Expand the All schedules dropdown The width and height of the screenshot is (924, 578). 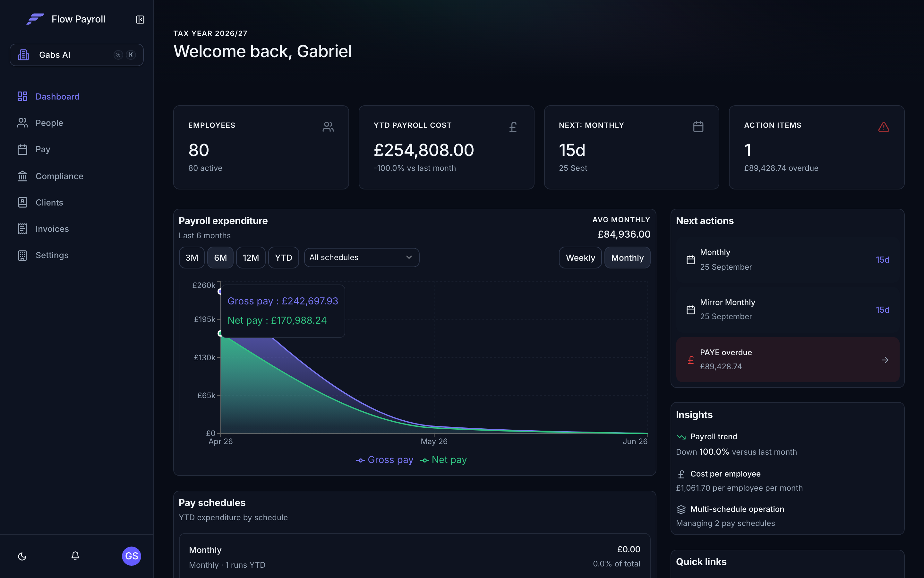coord(362,258)
